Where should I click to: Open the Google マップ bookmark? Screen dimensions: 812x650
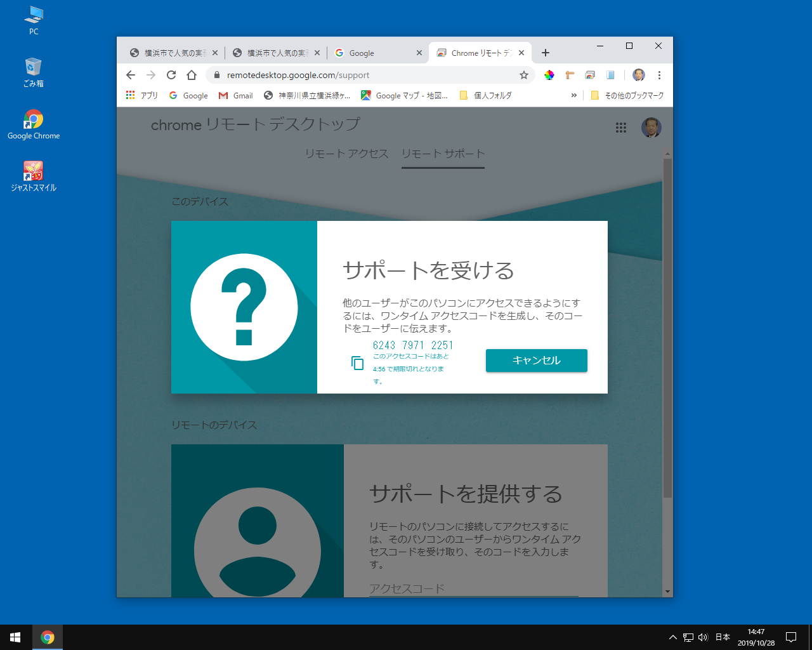pos(404,95)
